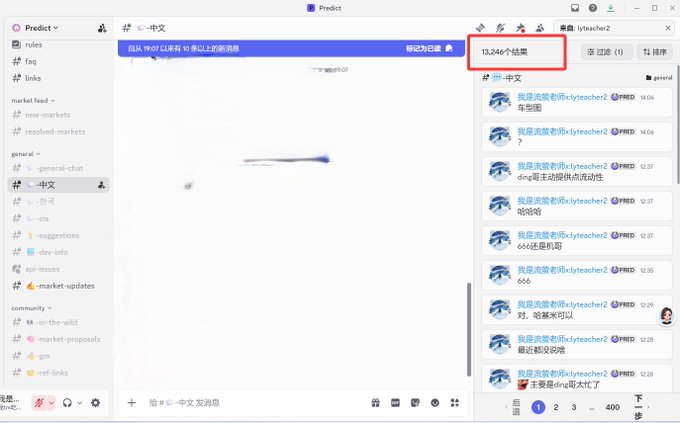Click the create invite icon on -中文 channel
The height and width of the screenshot is (423, 680).
(101, 185)
